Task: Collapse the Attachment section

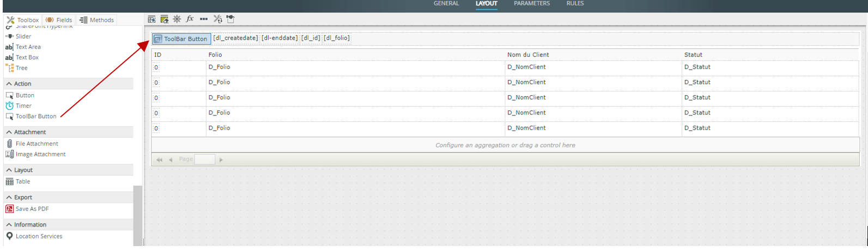Action: tap(9, 132)
